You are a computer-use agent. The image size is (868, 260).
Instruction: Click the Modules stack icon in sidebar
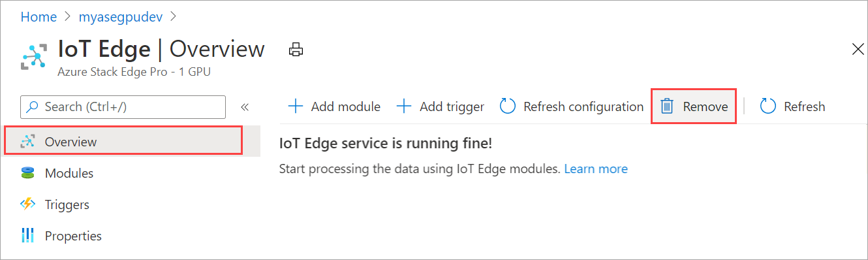pyautogui.click(x=27, y=173)
